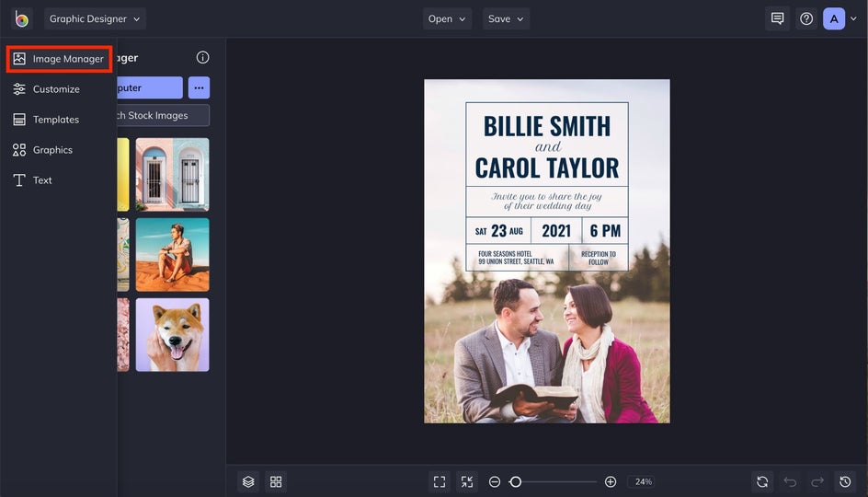Click the collapse fullscreen arrows icon
This screenshot has width=868, height=497.
coord(467,481)
